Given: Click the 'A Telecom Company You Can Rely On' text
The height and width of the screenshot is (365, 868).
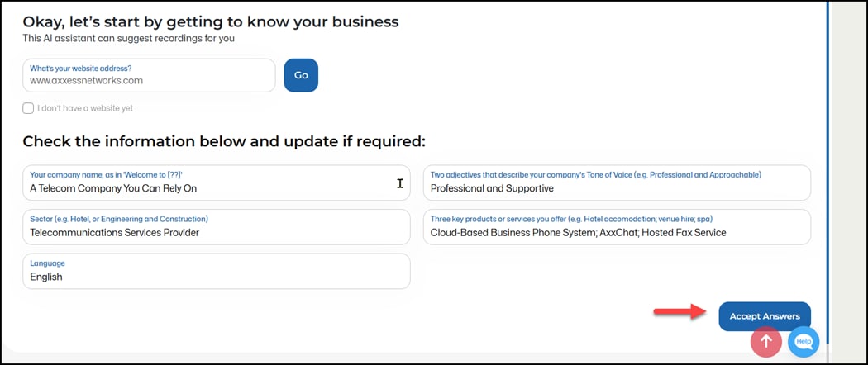Looking at the screenshot, I should point(113,188).
